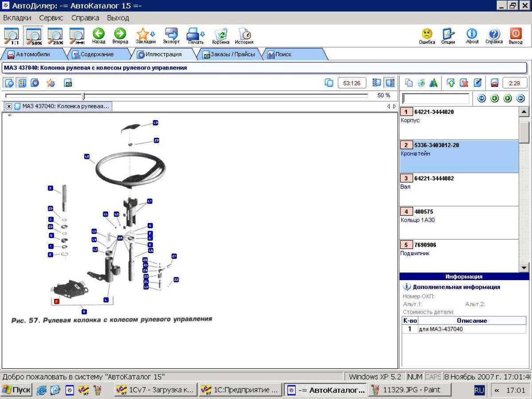The width and height of the screenshot is (532, 399).
Task: Open the Сервис menu
Action: 51,18
